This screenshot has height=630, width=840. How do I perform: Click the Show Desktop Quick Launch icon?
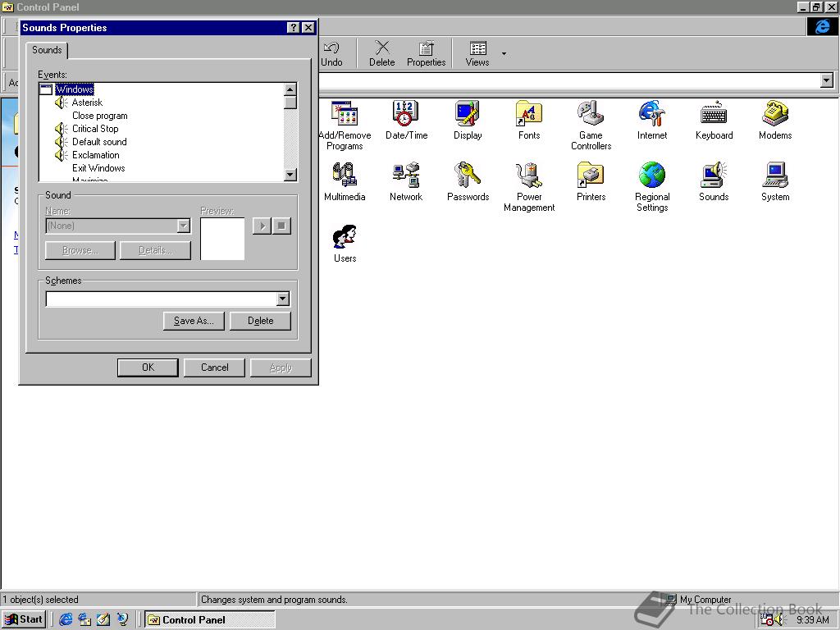point(103,620)
